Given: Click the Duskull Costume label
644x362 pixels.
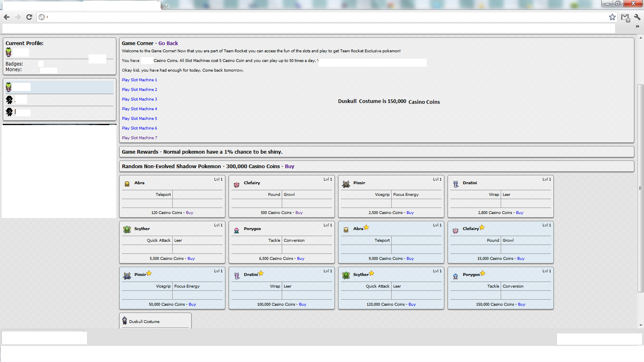Looking at the screenshot, I should (x=144, y=322).
